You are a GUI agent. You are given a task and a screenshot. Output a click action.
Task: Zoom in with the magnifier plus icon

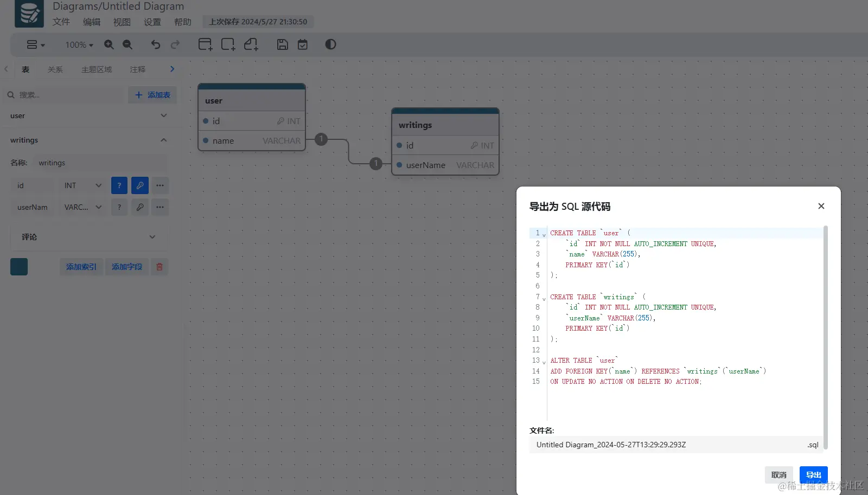coord(109,44)
